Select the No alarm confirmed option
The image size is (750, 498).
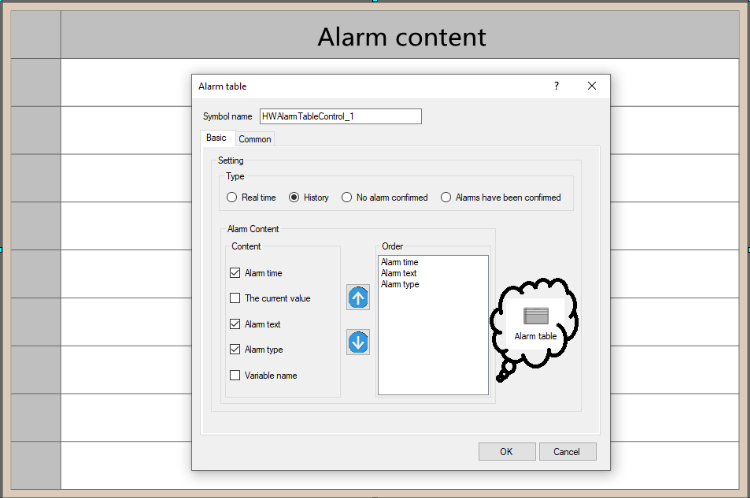tap(347, 198)
